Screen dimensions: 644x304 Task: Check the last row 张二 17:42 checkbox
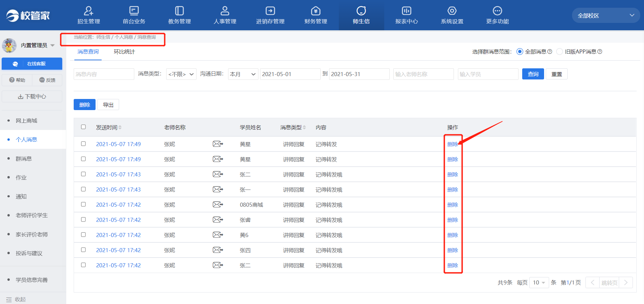pos(83,265)
